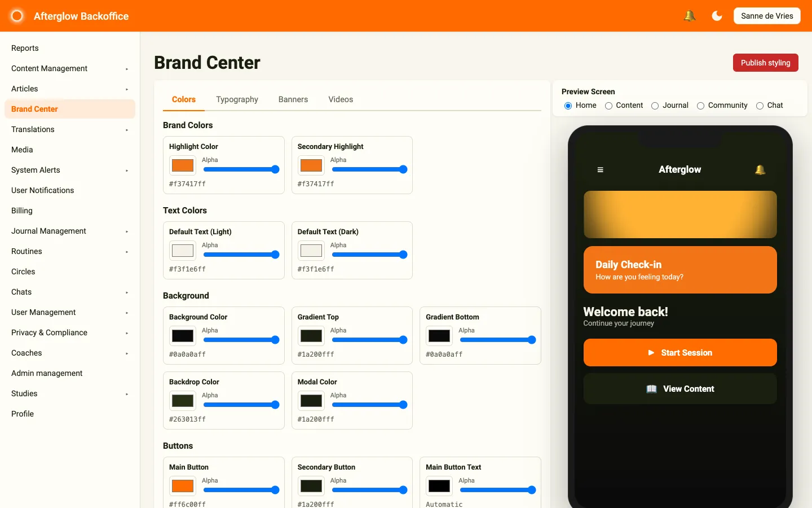Adjust Highlight Color alpha slider
812x508 pixels.
click(x=241, y=169)
